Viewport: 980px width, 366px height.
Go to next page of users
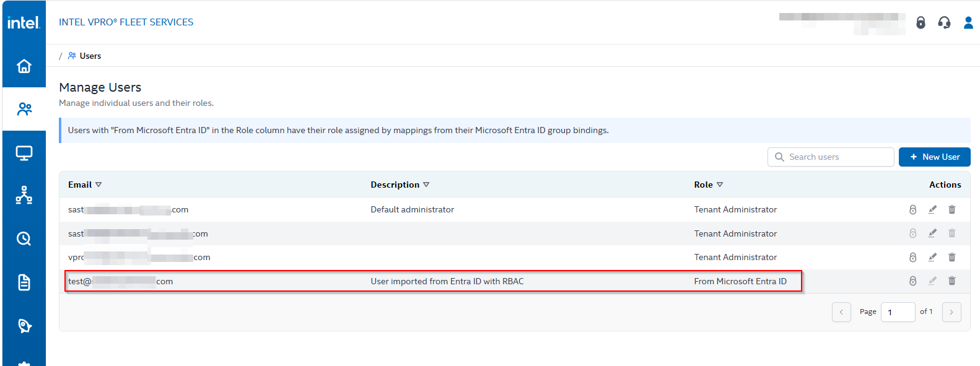pyautogui.click(x=952, y=312)
